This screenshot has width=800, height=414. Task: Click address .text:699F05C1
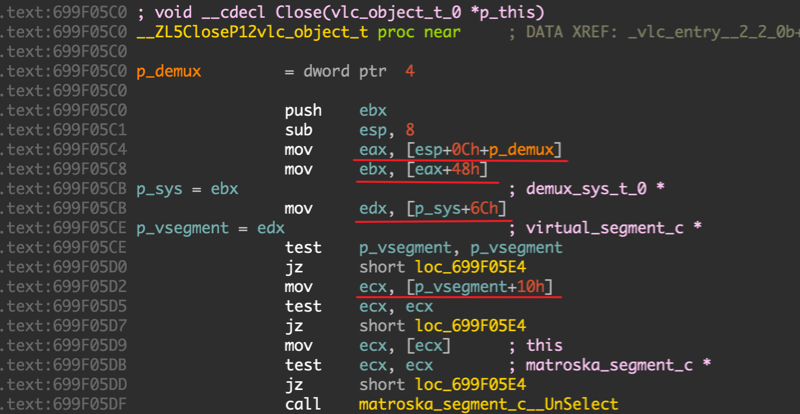pyautogui.click(x=63, y=130)
